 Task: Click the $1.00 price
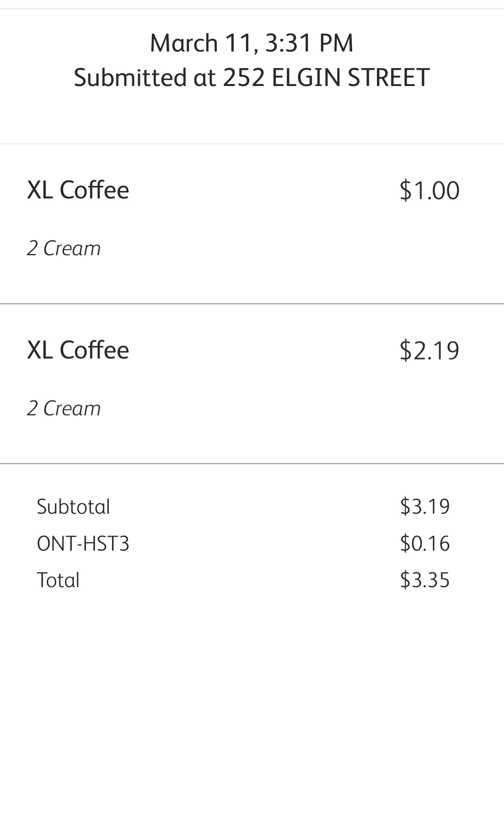[429, 190]
